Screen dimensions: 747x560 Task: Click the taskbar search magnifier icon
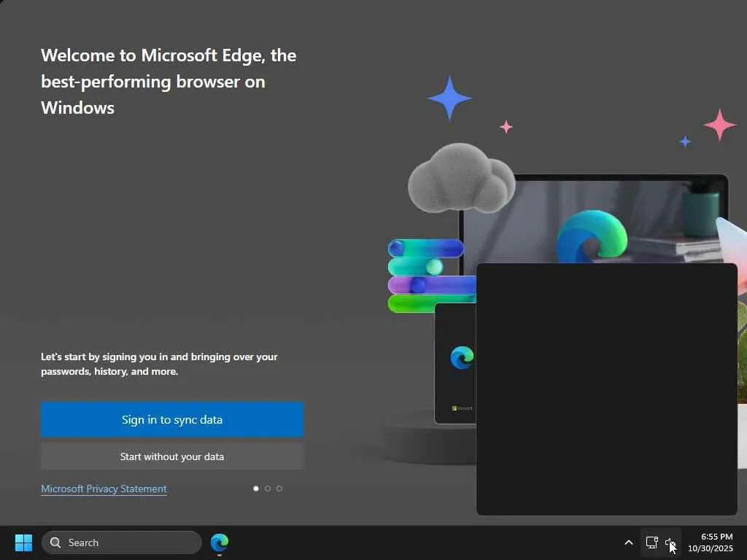click(x=55, y=542)
